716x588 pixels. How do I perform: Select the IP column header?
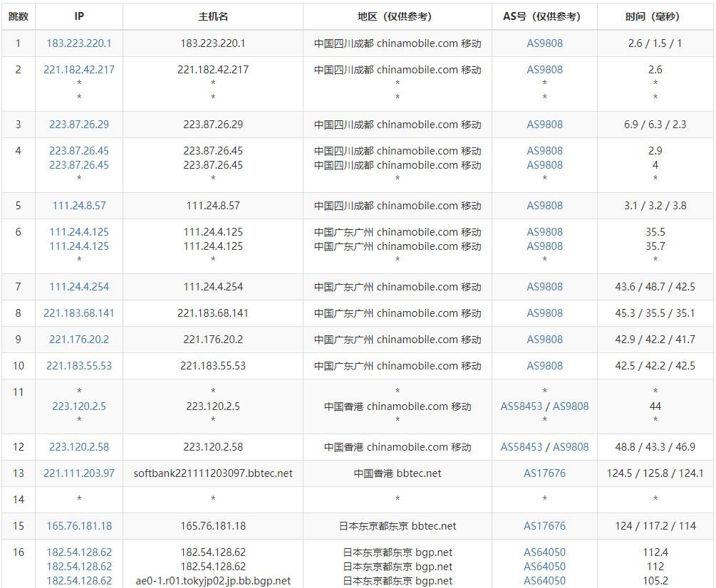[x=79, y=16]
